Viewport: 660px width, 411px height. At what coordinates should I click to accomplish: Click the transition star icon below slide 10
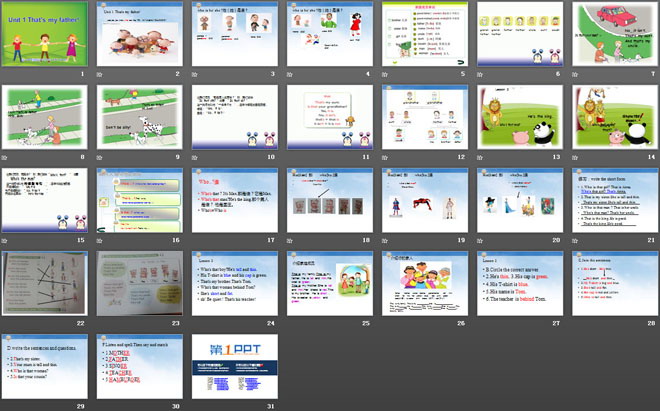[194, 158]
